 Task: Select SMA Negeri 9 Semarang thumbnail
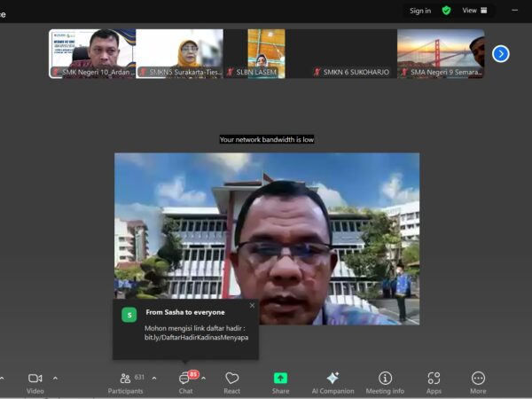tap(441, 53)
